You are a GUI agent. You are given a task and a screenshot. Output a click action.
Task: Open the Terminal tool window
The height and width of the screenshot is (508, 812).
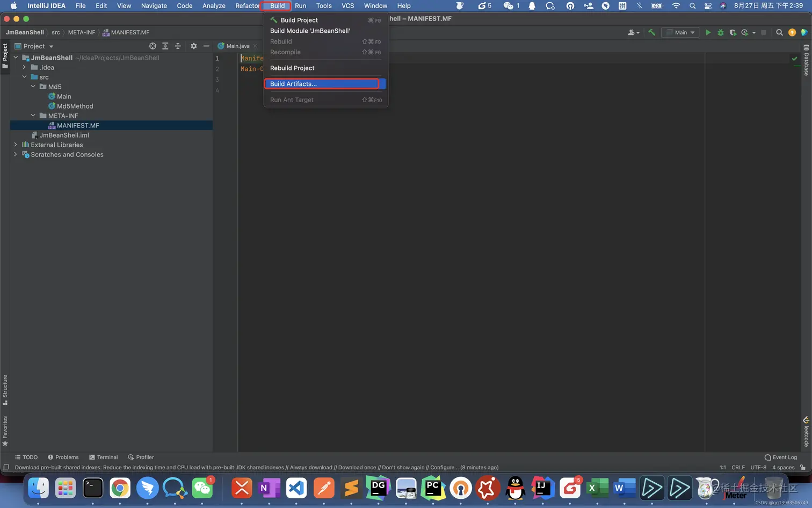tap(103, 457)
